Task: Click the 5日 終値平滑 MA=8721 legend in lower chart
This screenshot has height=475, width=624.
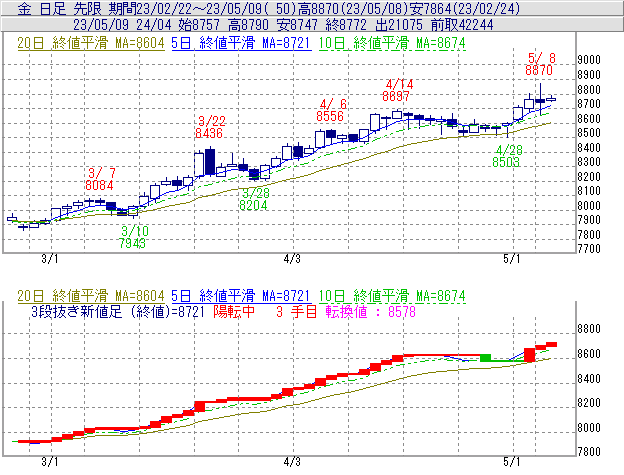Action: pyautogui.click(x=241, y=296)
